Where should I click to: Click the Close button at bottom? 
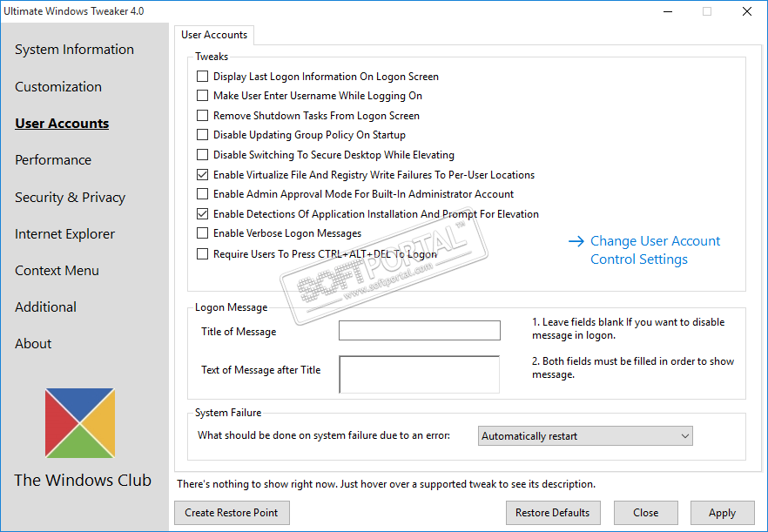click(x=645, y=513)
